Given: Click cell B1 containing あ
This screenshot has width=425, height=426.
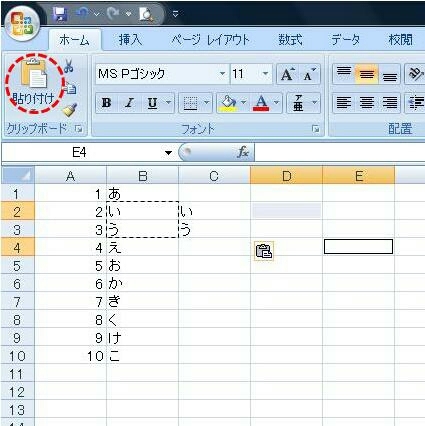Looking at the screenshot, I should point(142,193).
